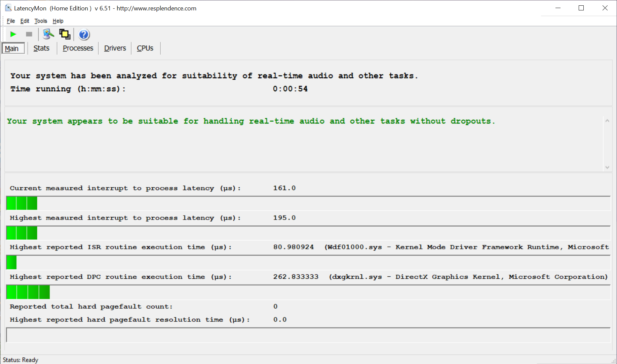Open the Edit menu
617x364 pixels.
[x=25, y=21]
